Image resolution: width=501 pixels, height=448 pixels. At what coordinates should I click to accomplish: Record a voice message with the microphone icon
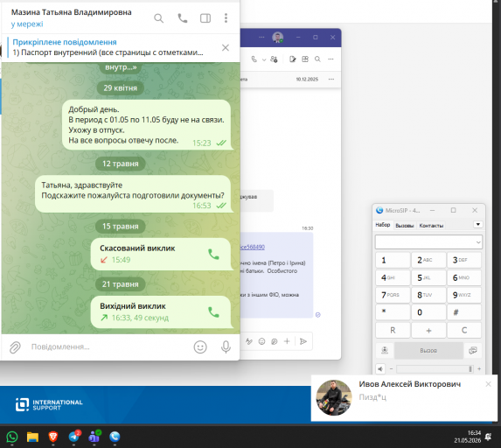pos(226,347)
